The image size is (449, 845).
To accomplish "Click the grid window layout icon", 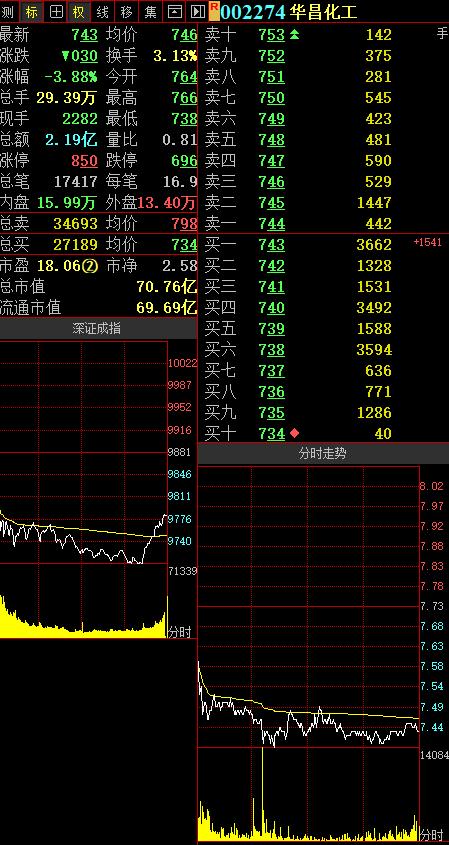I will pyautogui.click(x=56, y=11).
